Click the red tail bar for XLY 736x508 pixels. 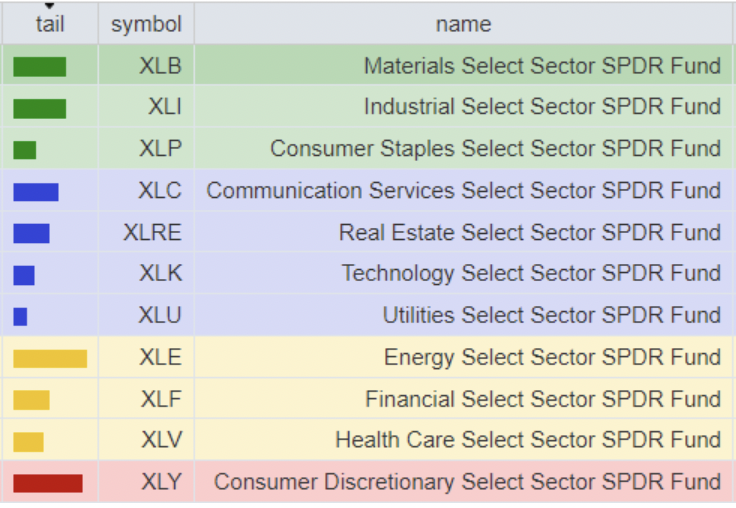pos(48,483)
